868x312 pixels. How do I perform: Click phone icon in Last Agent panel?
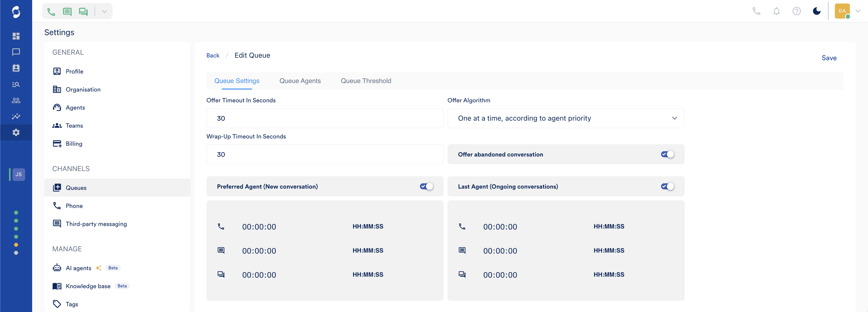(x=462, y=226)
